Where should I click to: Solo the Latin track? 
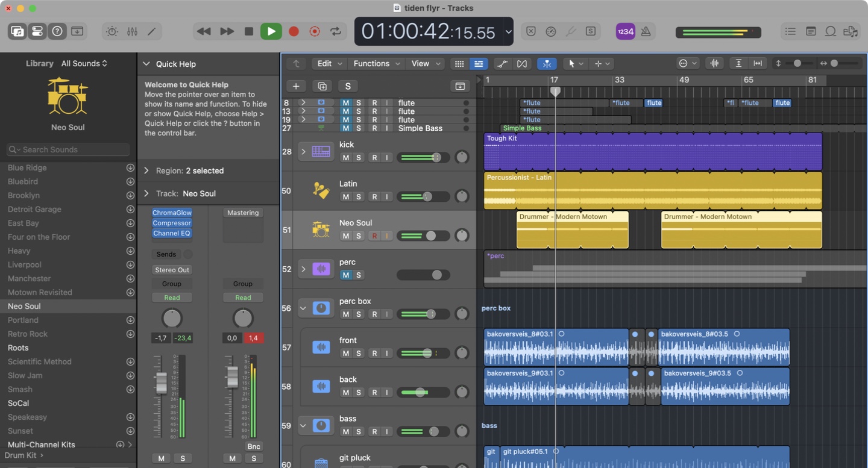click(359, 197)
